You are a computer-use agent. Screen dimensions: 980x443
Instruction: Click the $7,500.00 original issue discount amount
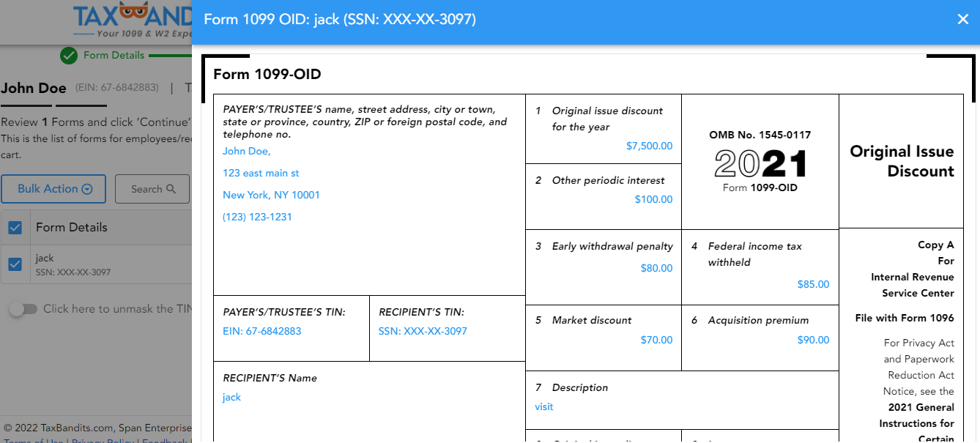649,146
